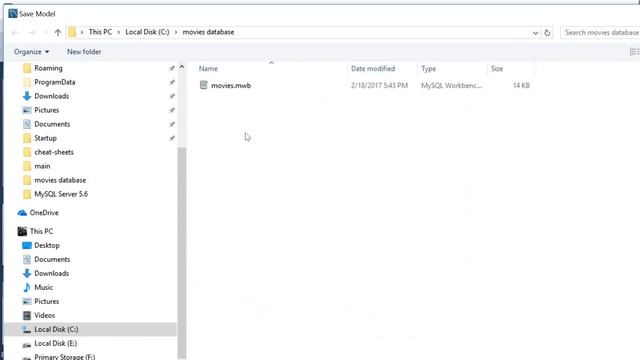640x360 pixels.
Task: Click the movies.mwb file icon
Action: (x=203, y=85)
